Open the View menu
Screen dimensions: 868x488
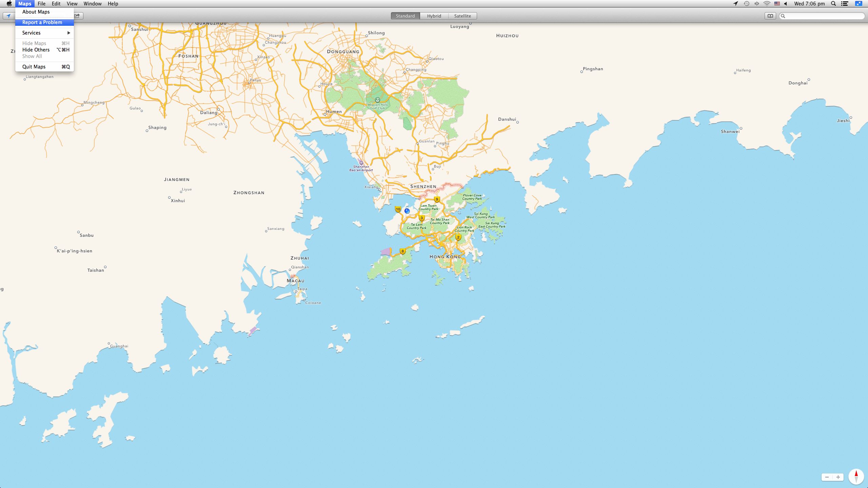point(72,4)
